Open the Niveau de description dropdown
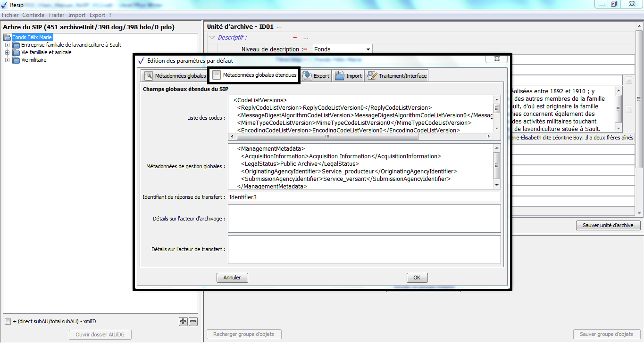The height and width of the screenshot is (343, 644). tap(368, 49)
